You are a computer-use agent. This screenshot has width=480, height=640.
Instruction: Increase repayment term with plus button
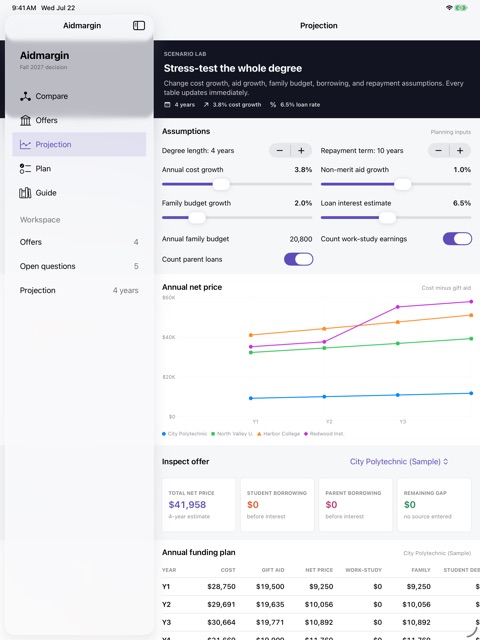460,151
